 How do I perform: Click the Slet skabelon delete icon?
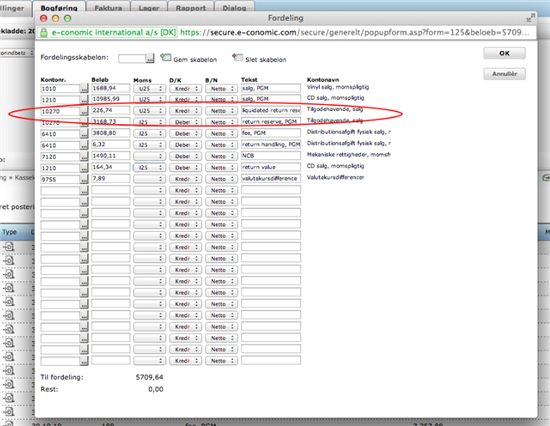click(x=237, y=57)
